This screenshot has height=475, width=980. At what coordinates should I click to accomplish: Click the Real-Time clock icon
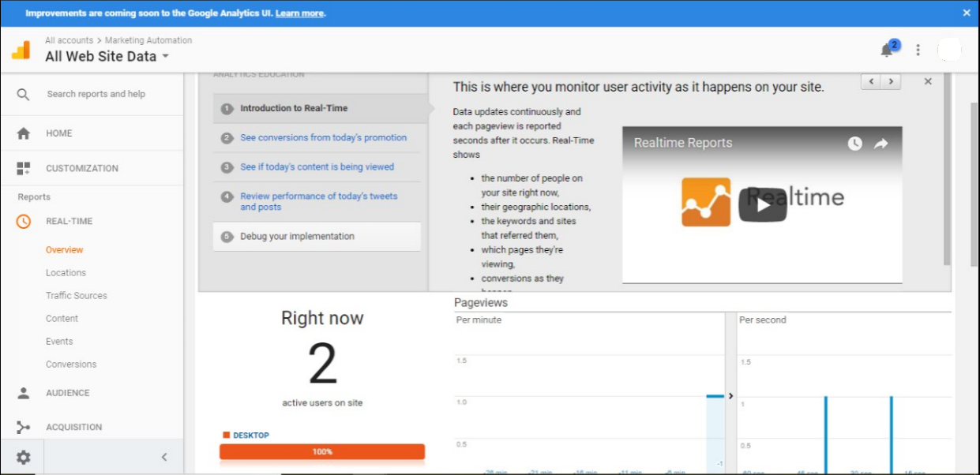coord(24,222)
